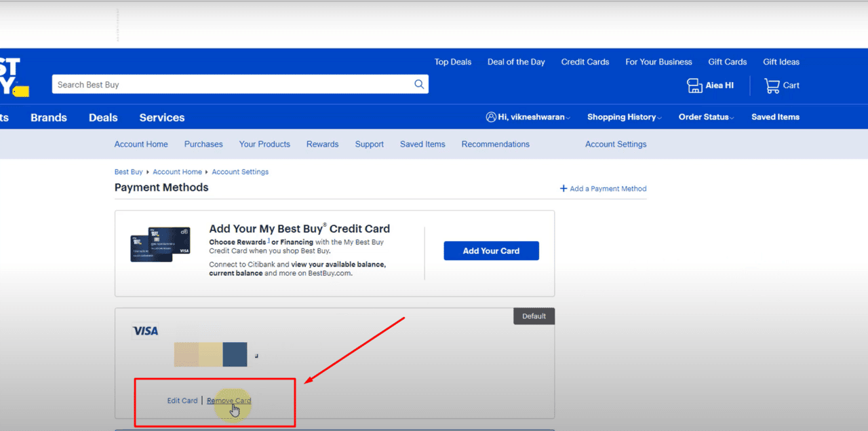Select Account Home tab
Image resolution: width=868 pixels, height=431 pixels.
[x=141, y=144]
